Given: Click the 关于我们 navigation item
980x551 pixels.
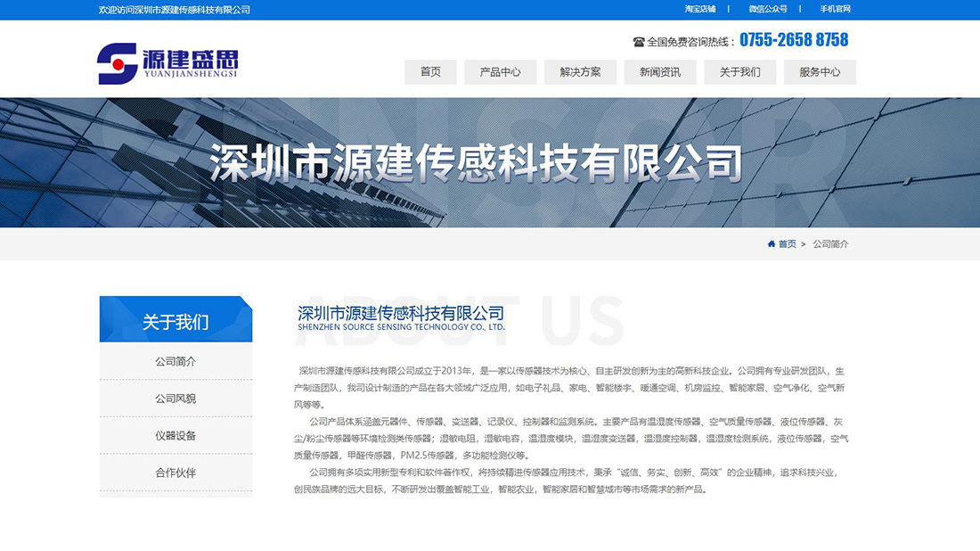Looking at the screenshot, I should point(740,72).
